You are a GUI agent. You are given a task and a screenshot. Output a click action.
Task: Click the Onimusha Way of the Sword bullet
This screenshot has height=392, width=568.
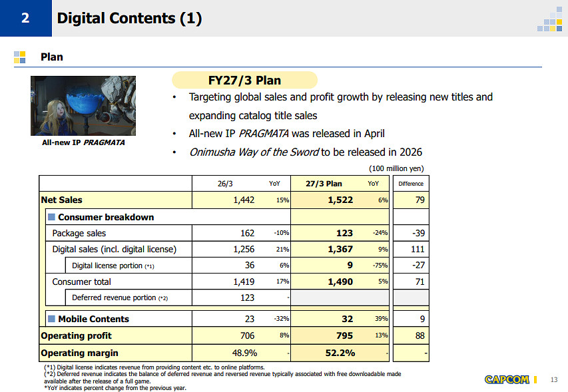click(306, 152)
